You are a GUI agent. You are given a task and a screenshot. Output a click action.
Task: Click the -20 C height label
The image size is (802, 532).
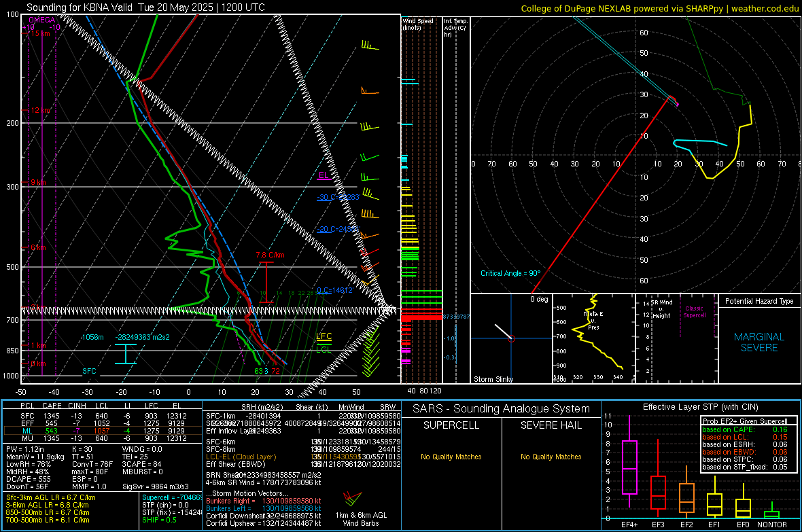(x=338, y=229)
